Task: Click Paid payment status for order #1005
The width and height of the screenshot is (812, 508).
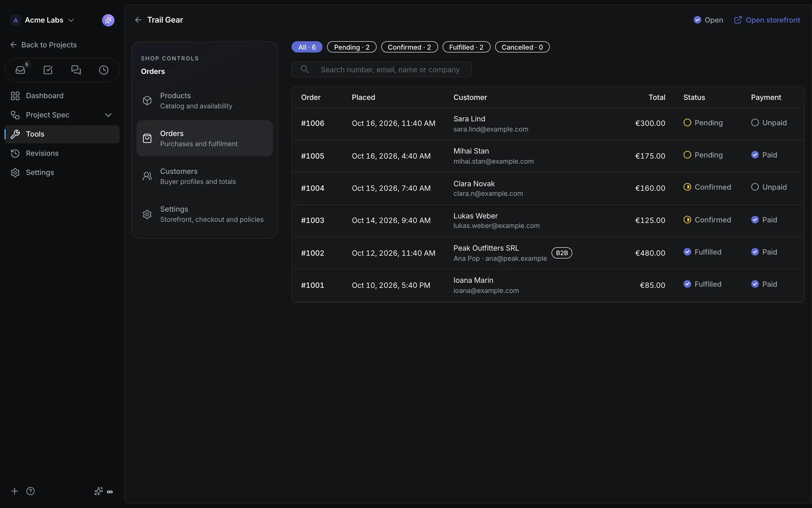Action: (764, 155)
